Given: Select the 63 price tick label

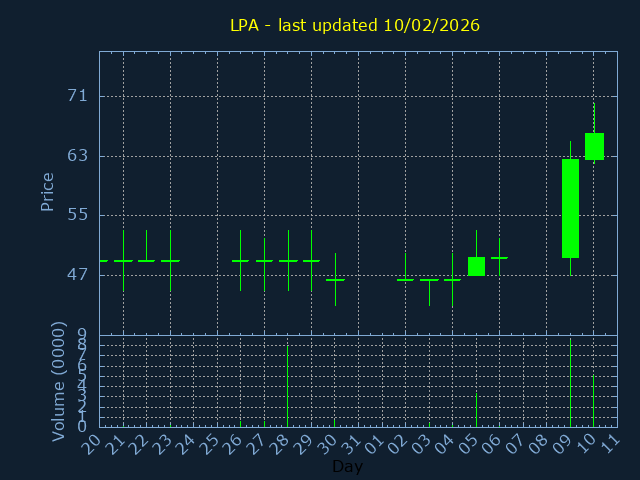Looking at the screenshot, I should coord(77,155).
